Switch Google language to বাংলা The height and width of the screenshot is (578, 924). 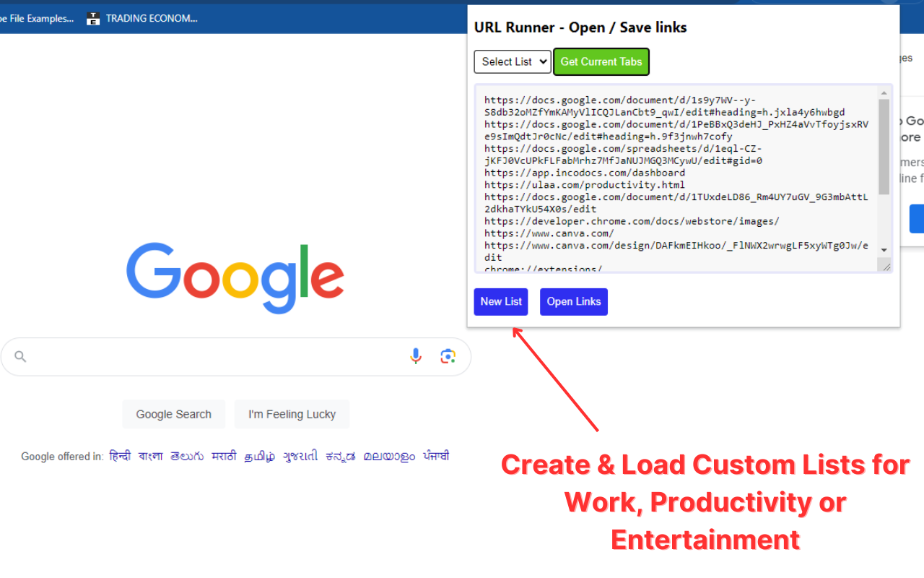(x=151, y=456)
